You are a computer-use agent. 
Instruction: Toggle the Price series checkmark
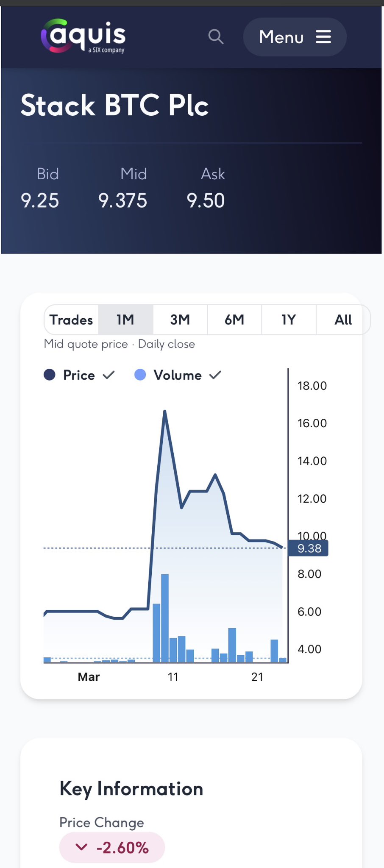(109, 375)
